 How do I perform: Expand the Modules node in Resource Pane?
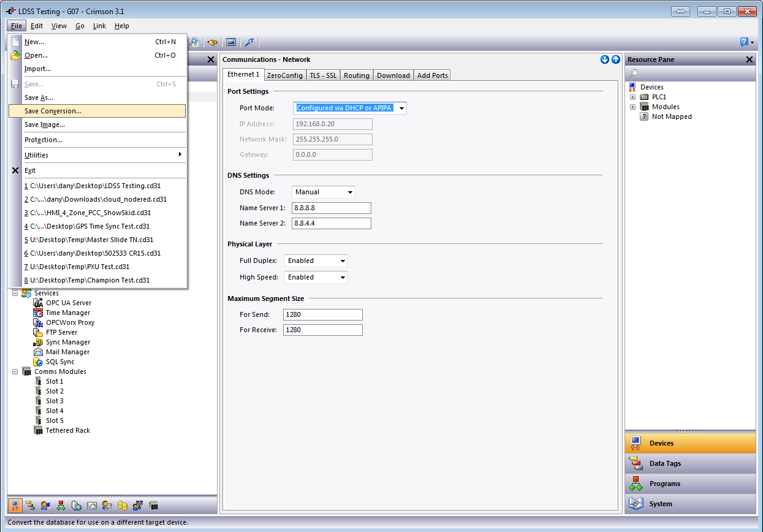(x=632, y=107)
